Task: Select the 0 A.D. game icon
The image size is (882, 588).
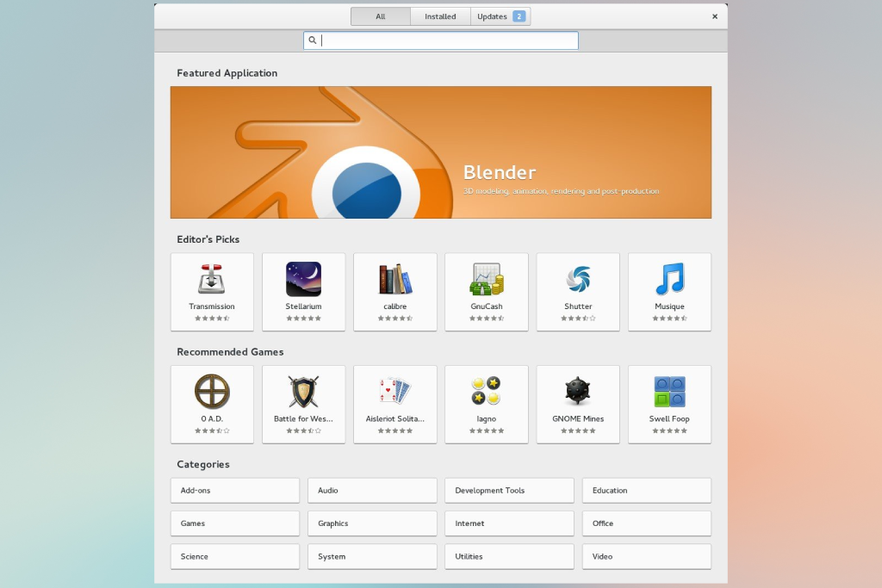Action: [212, 392]
